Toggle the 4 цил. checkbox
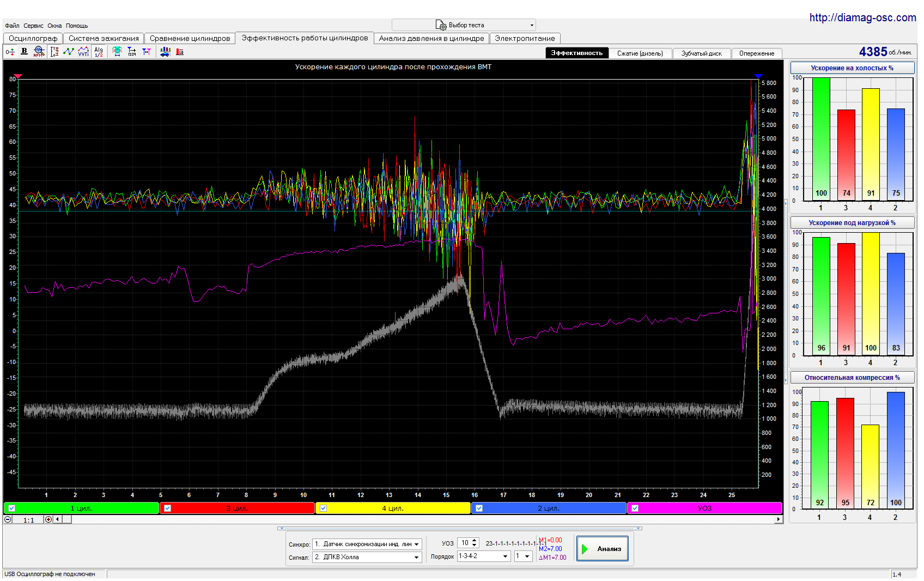Screen dimensions: 924x581 click(323, 508)
